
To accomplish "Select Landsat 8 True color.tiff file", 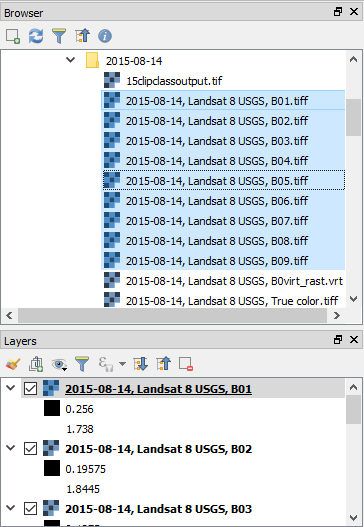I will [x=232, y=300].
